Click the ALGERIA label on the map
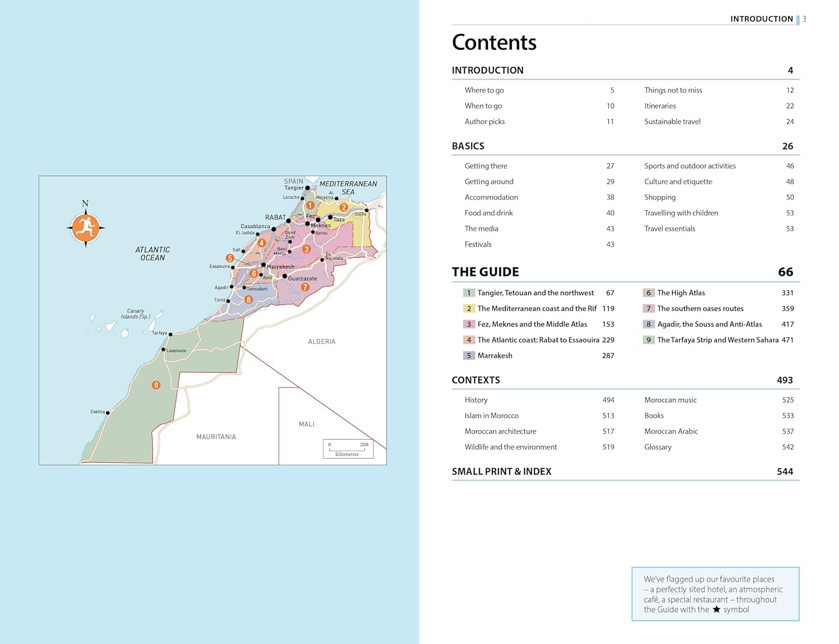839x644 pixels. pyautogui.click(x=322, y=341)
